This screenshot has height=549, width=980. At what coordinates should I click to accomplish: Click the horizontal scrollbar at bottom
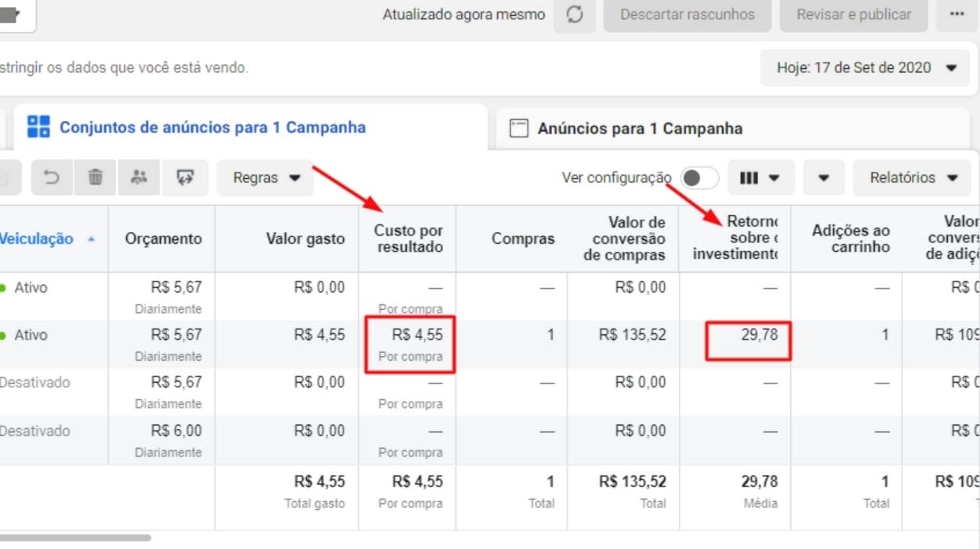(74, 538)
